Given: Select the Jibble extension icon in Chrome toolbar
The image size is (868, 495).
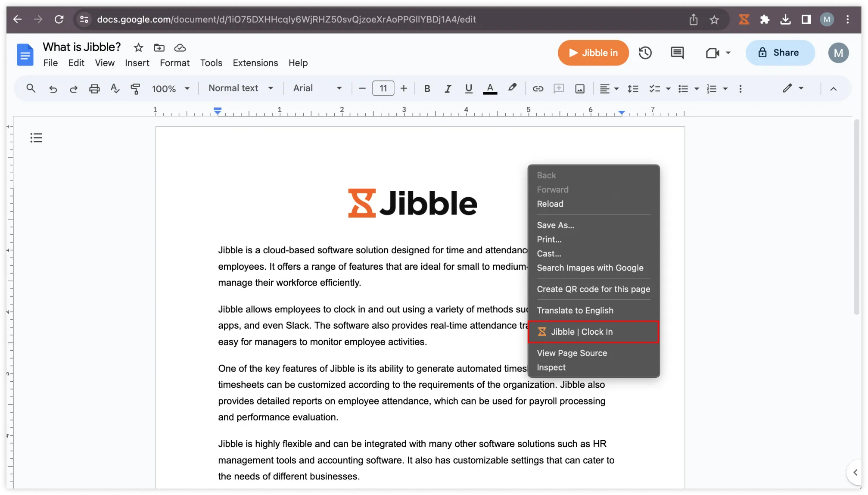Looking at the screenshot, I should pyautogui.click(x=744, y=19).
